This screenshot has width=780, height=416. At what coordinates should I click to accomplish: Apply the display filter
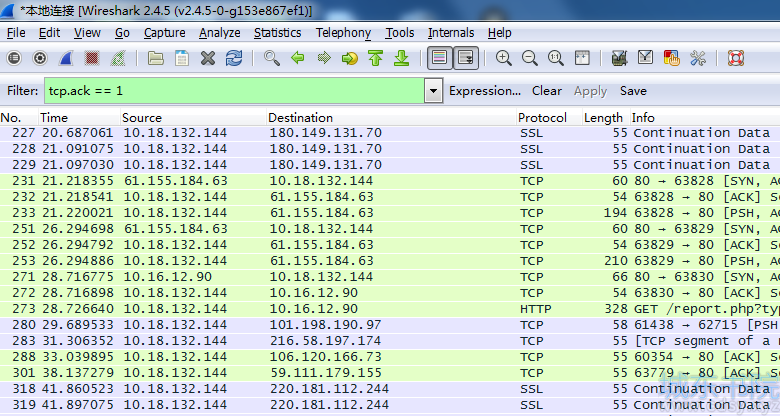tap(590, 91)
